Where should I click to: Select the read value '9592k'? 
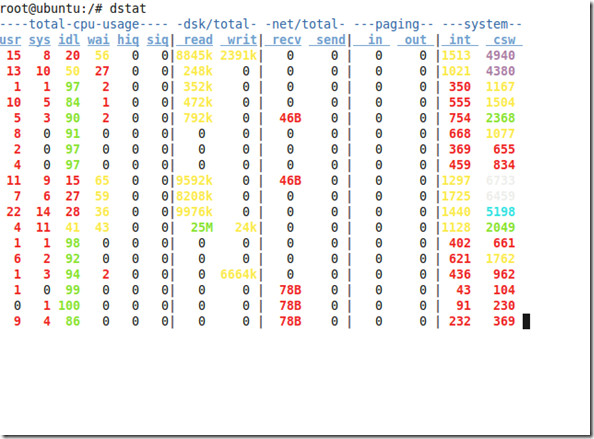(194, 180)
